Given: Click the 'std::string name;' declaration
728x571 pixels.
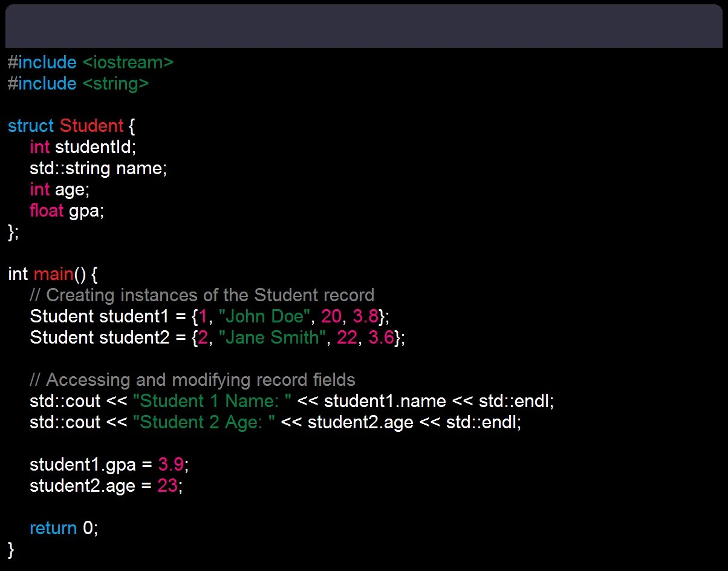Looking at the screenshot, I should 98,168.
